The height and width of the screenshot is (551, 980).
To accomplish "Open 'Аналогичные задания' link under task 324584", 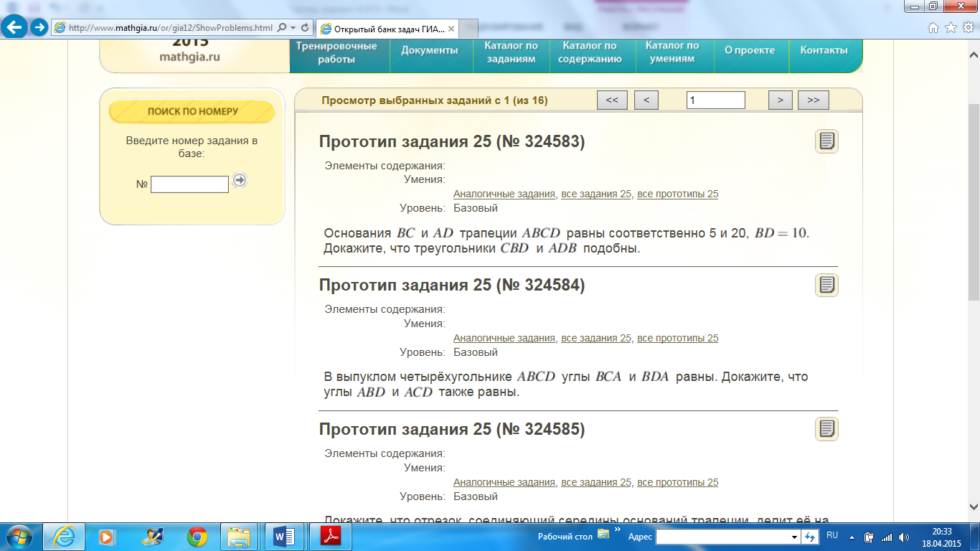I will pos(504,339).
